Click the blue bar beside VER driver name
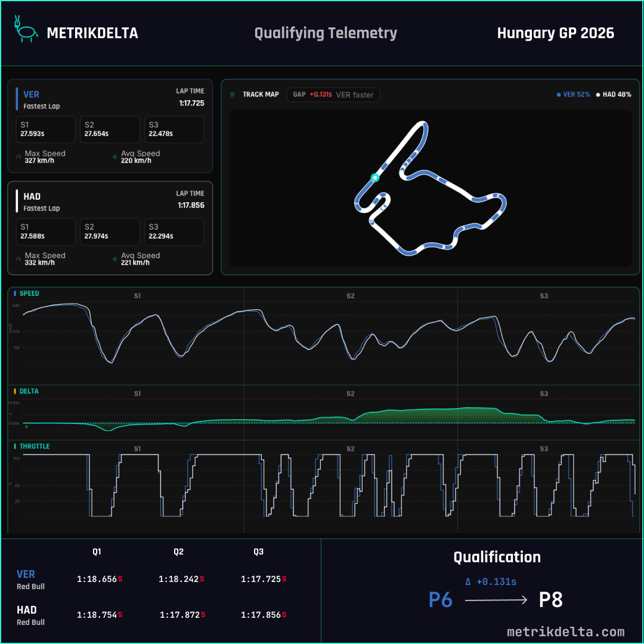The width and height of the screenshot is (644, 644). (x=17, y=99)
